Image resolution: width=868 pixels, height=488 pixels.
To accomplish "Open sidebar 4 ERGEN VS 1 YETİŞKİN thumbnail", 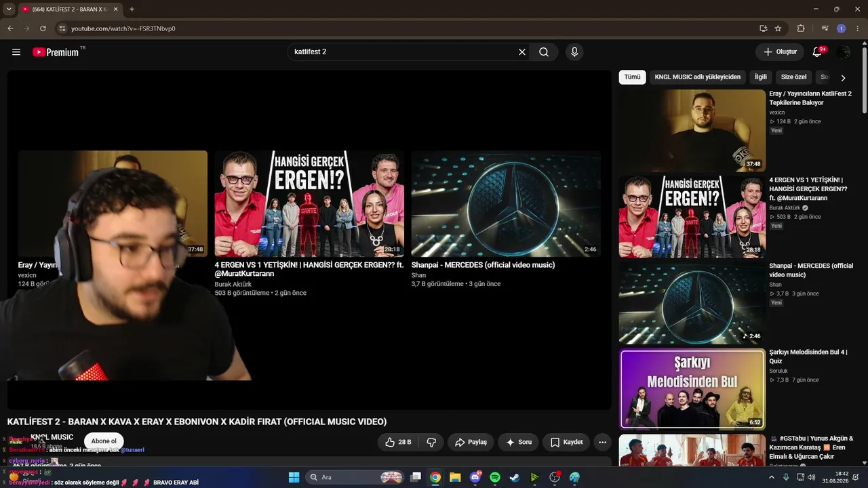I will (692, 217).
